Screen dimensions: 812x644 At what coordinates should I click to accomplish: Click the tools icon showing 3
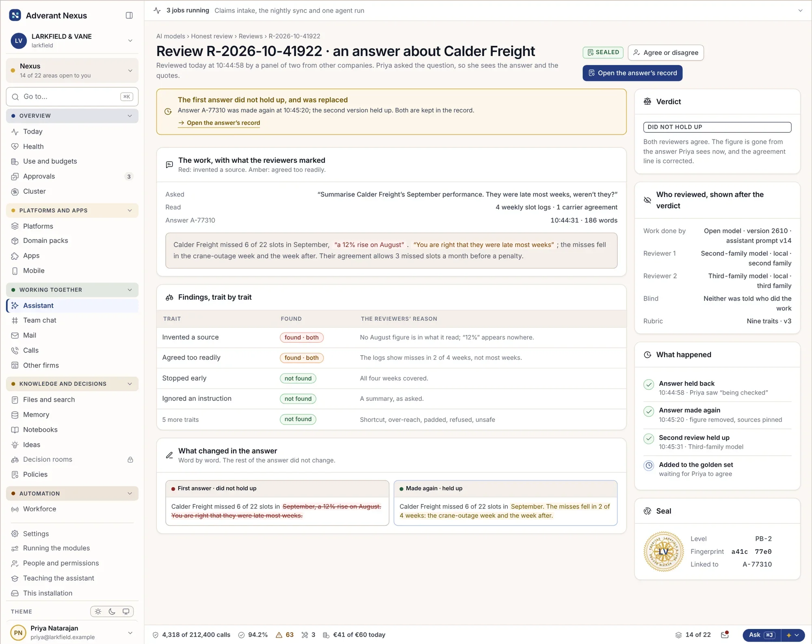(x=305, y=635)
